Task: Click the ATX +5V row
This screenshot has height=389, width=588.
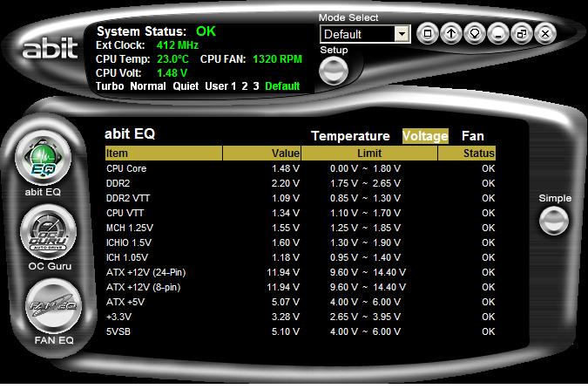Action: click(x=300, y=302)
